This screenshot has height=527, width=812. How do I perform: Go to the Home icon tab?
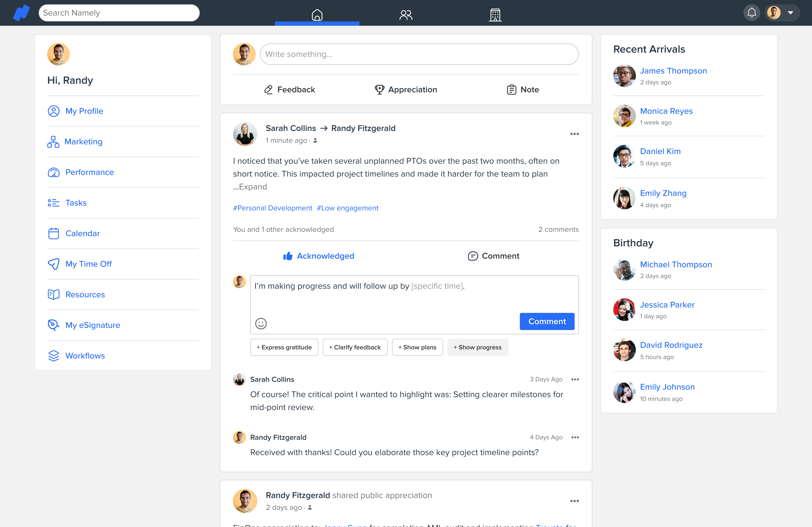tap(317, 15)
